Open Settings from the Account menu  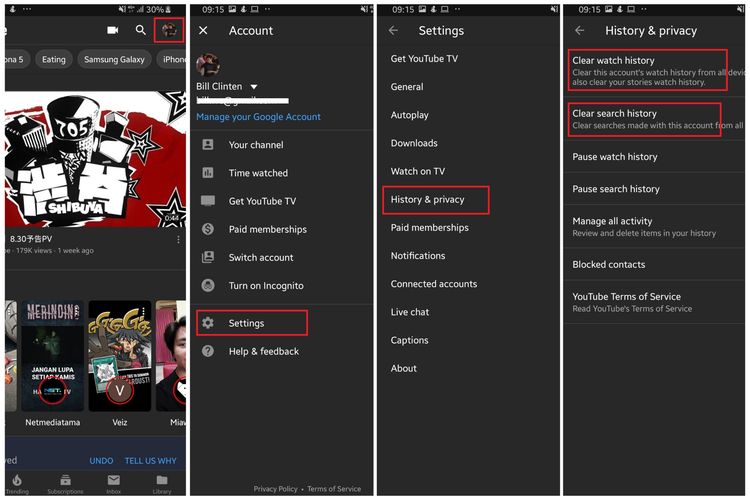(x=252, y=323)
